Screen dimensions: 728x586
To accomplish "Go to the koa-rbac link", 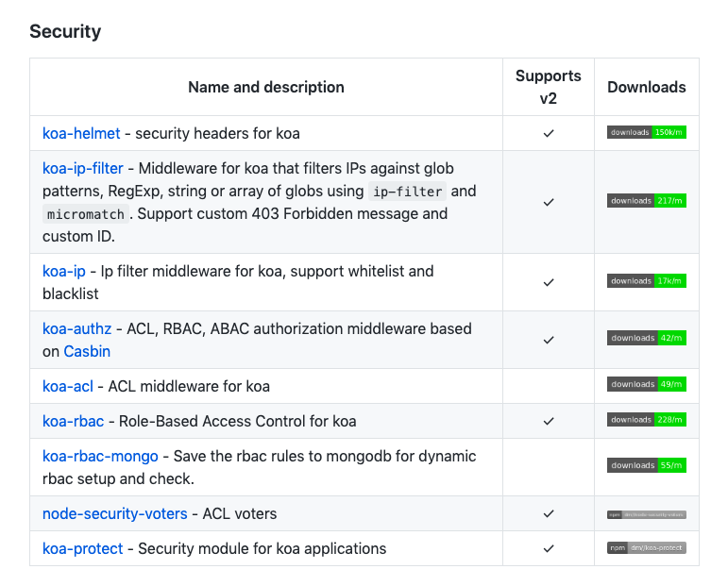I will [x=74, y=421].
